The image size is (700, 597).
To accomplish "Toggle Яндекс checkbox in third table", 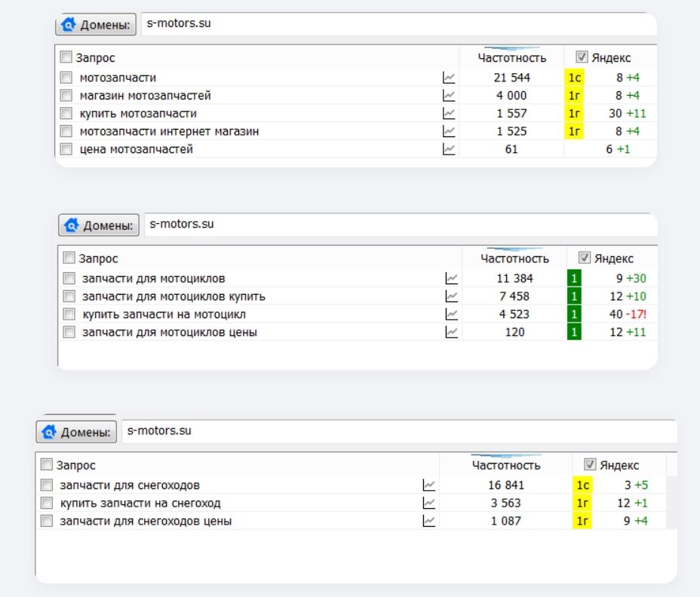I will pos(590,464).
